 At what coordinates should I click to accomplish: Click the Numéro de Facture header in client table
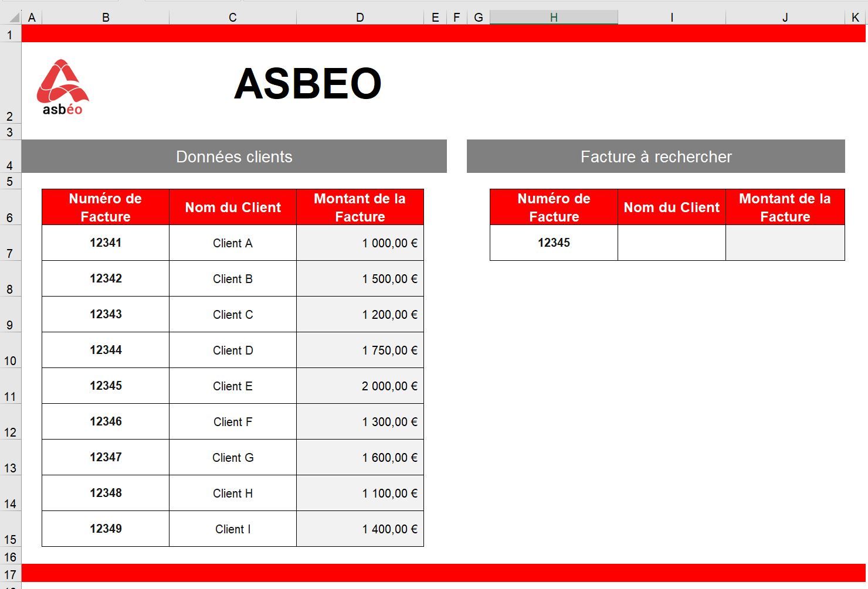(x=105, y=207)
